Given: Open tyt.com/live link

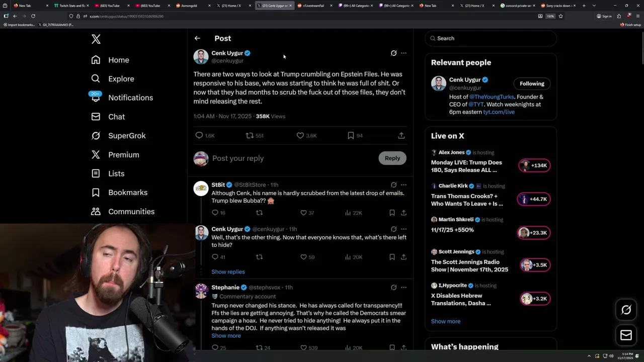Looking at the screenshot, I should (x=499, y=112).
